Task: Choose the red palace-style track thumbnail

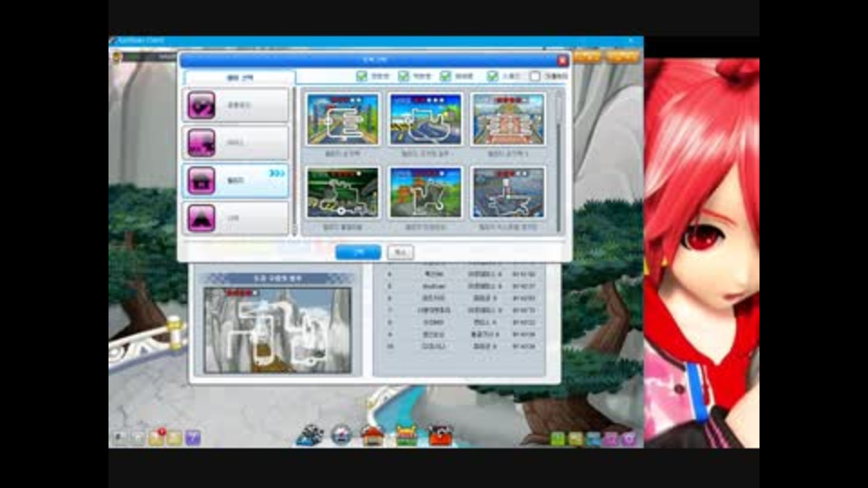Action: click(507, 119)
